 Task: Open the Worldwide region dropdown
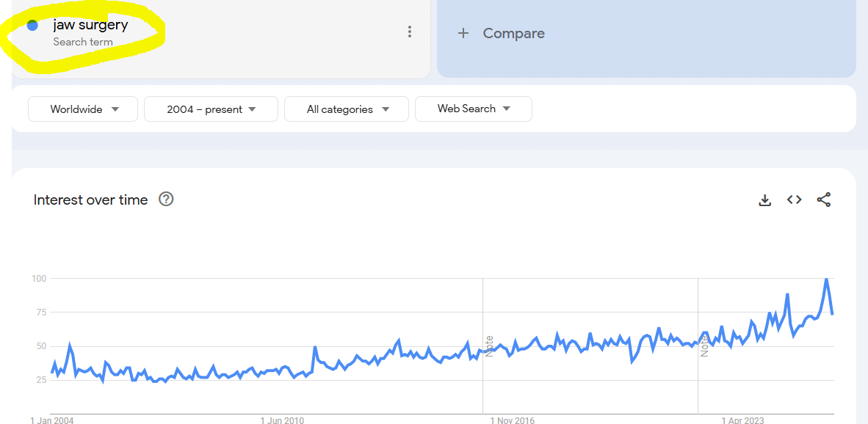[x=83, y=109]
